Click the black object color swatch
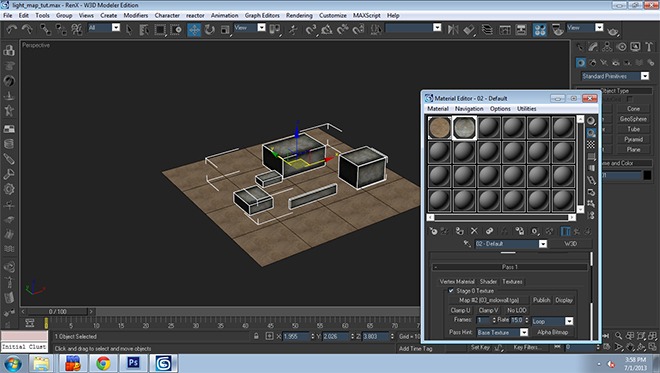660x373 pixels. pos(647,175)
